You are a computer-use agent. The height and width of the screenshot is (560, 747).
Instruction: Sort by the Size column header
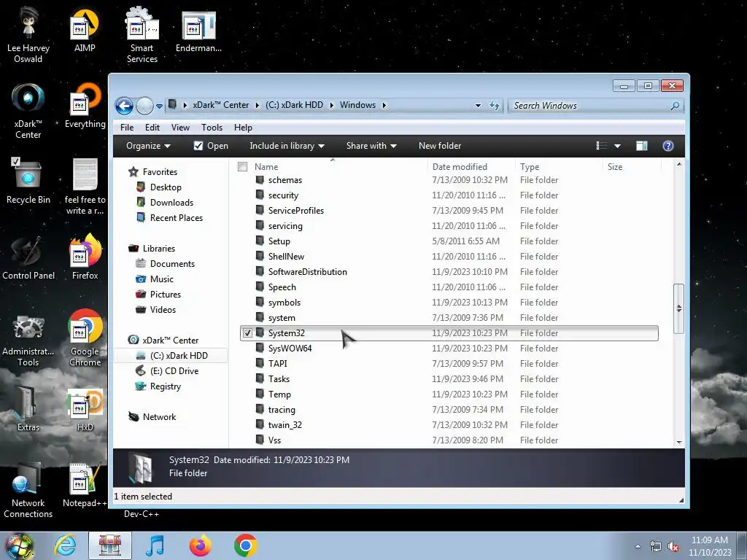pos(632,167)
